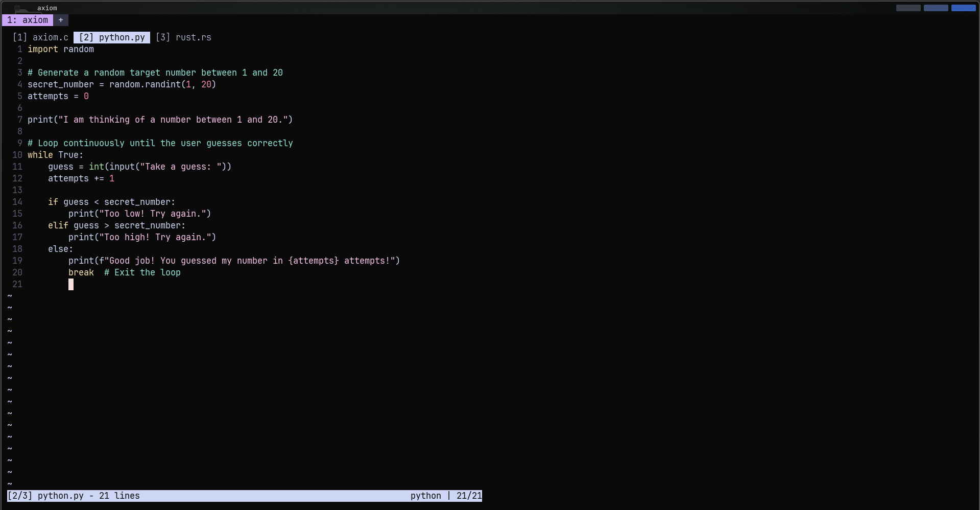The height and width of the screenshot is (510, 980).
Task: Click line number 10 in the gutter
Action: click(17, 155)
